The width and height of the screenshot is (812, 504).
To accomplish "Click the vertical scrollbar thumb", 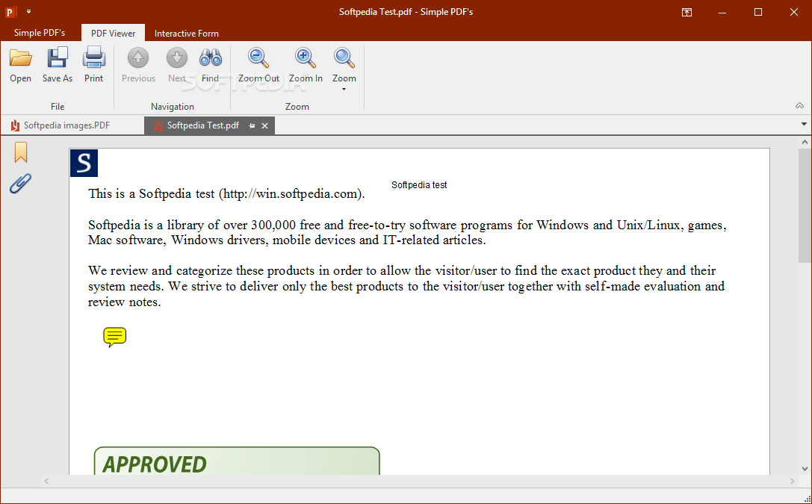I will 805,205.
